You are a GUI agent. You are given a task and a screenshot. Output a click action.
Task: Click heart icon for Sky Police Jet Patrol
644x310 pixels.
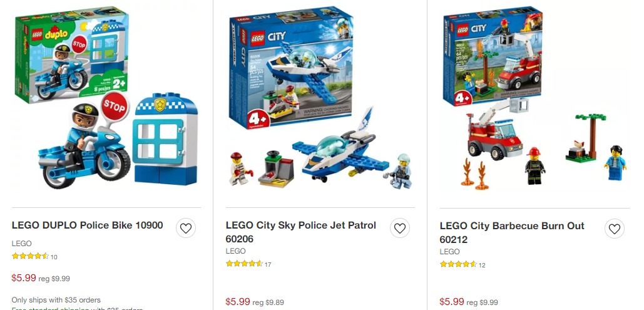pyautogui.click(x=400, y=228)
